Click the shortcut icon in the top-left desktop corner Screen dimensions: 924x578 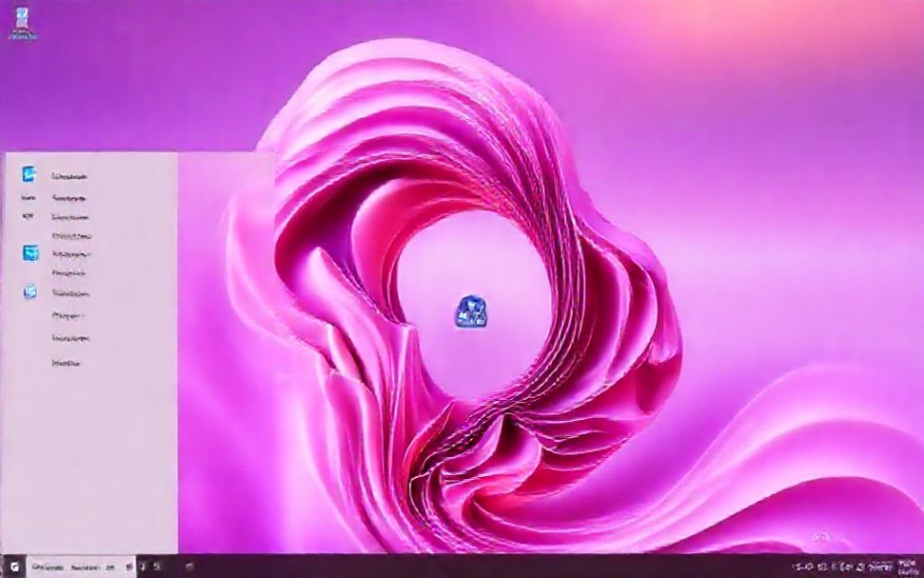[21, 19]
